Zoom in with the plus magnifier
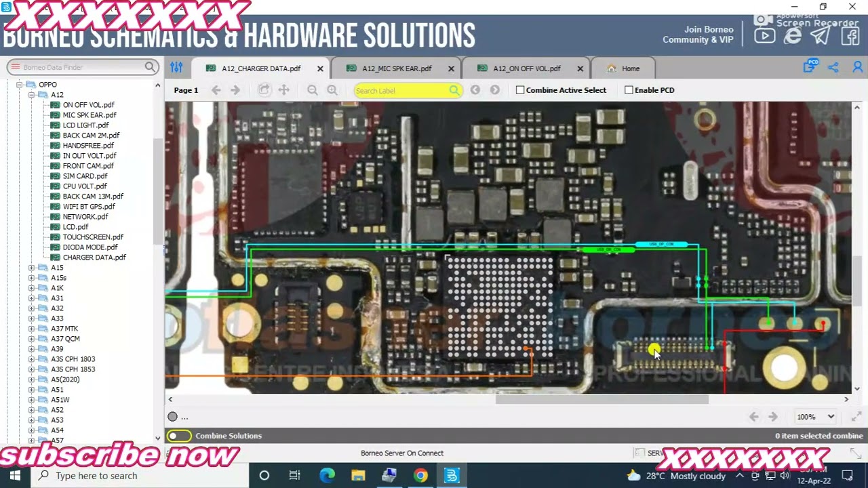 point(332,90)
